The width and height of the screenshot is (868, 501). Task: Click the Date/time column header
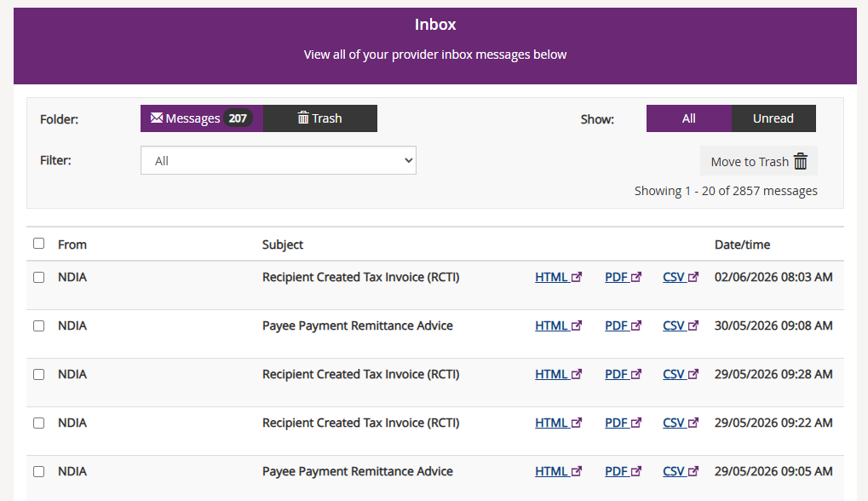[x=742, y=245]
